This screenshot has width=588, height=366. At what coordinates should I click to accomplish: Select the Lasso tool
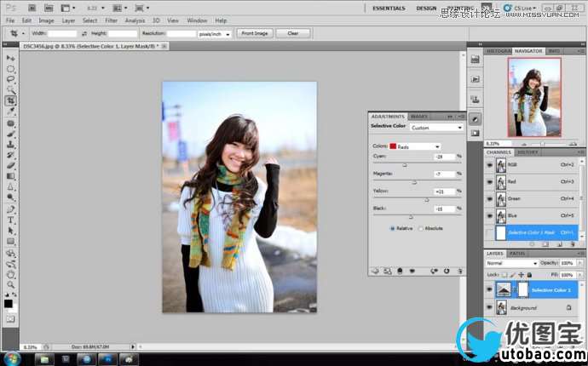coord(10,79)
